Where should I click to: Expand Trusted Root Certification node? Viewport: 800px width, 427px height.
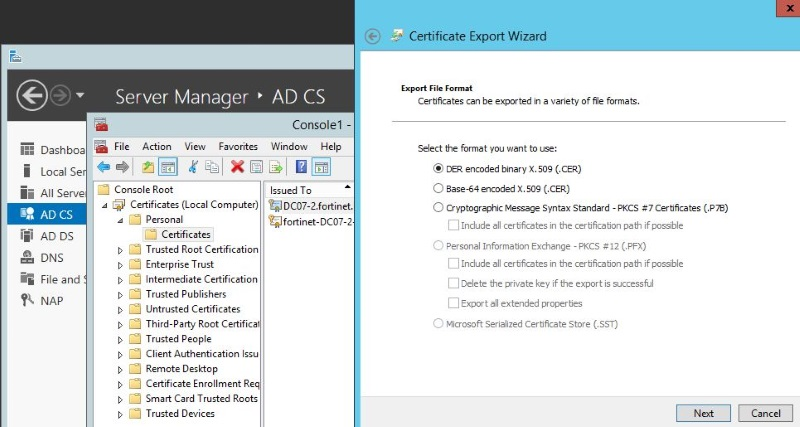point(120,250)
